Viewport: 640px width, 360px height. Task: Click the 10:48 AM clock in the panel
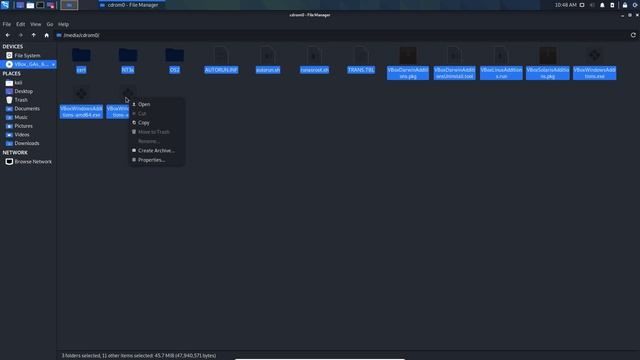coord(565,5)
